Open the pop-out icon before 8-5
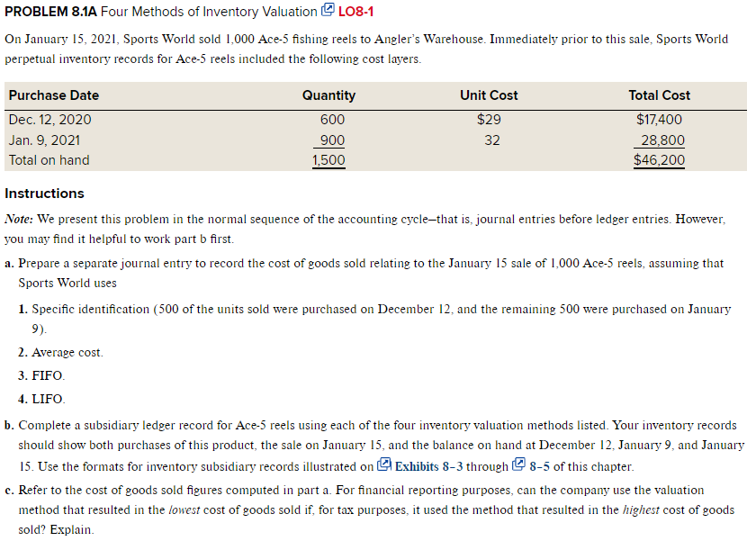 (x=518, y=464)
